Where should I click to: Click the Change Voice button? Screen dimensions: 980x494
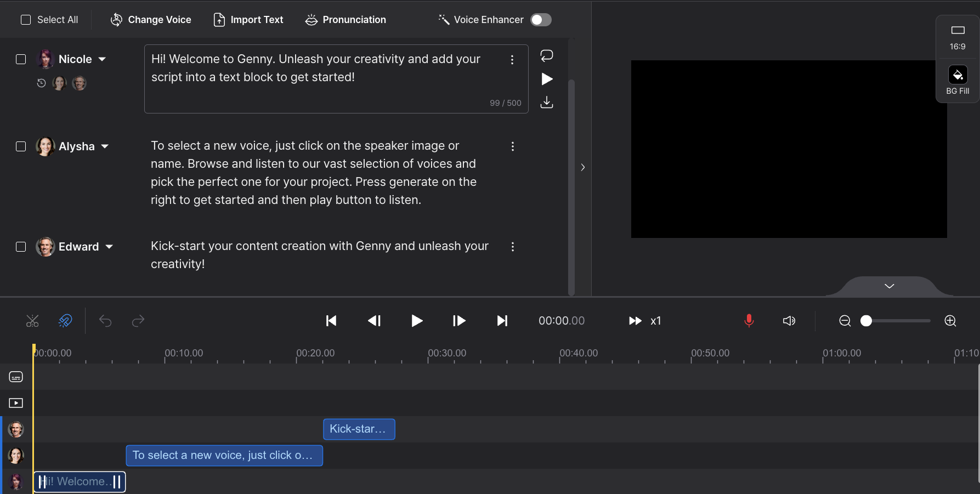(151, 20)
